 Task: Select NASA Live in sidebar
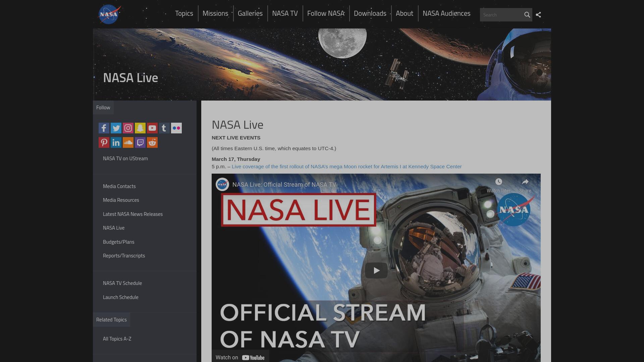pos(114,228)
